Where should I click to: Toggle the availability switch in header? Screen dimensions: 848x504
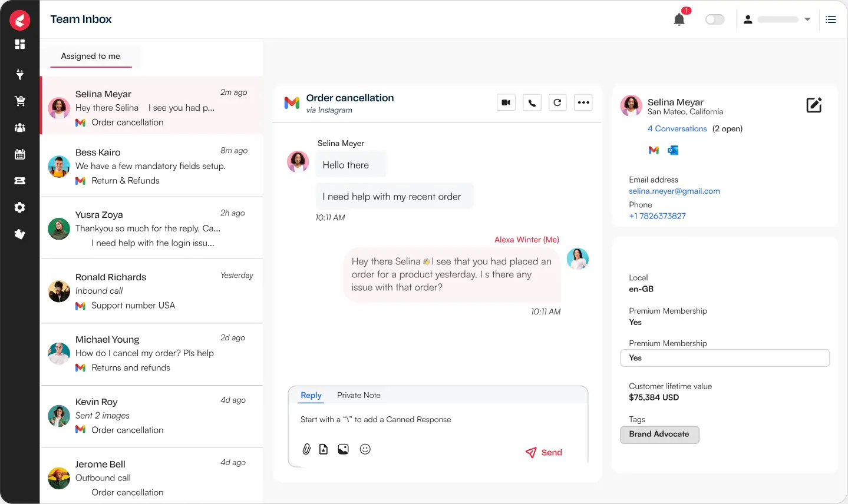pyautogui.click(x=715, y=19)
